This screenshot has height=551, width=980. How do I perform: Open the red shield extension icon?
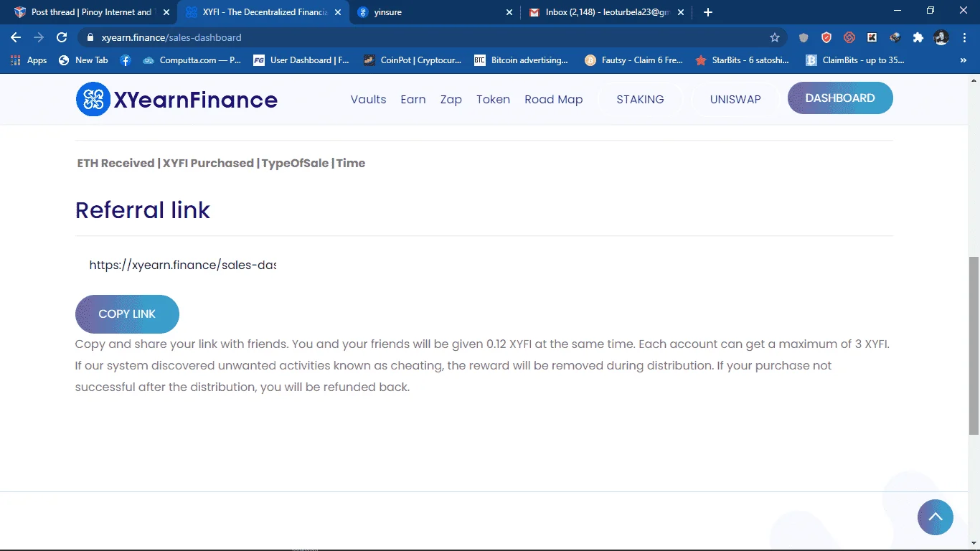tap(826, 37)
